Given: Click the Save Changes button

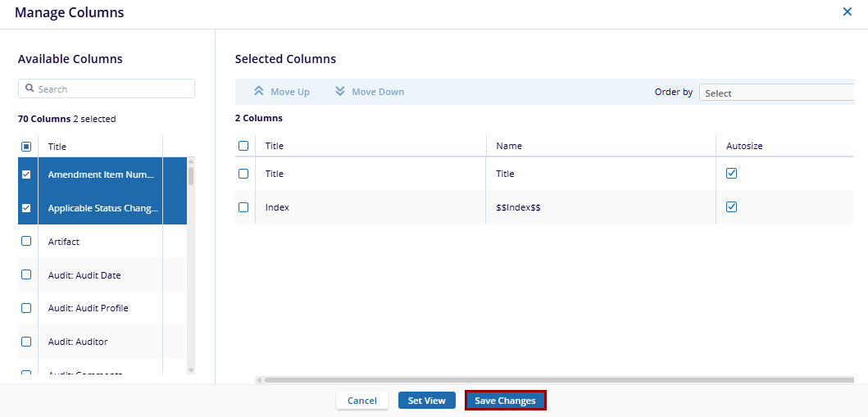Looking at the screenshot, I should [505, 401].
